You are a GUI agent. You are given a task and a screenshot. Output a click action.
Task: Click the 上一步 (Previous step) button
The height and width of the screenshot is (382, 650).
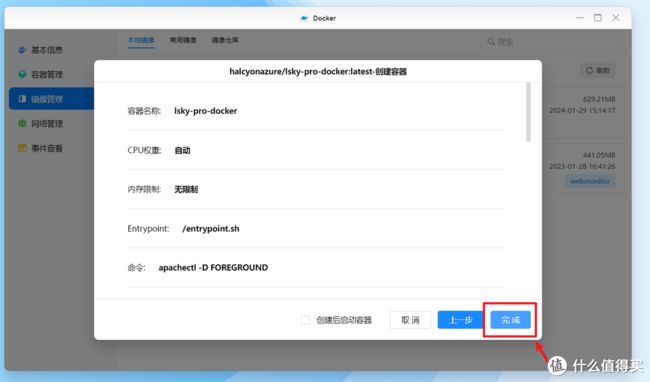click(461, 320)
